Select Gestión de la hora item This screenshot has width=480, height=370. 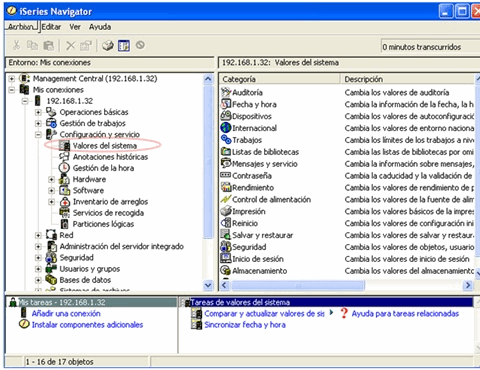coord(103,168)
